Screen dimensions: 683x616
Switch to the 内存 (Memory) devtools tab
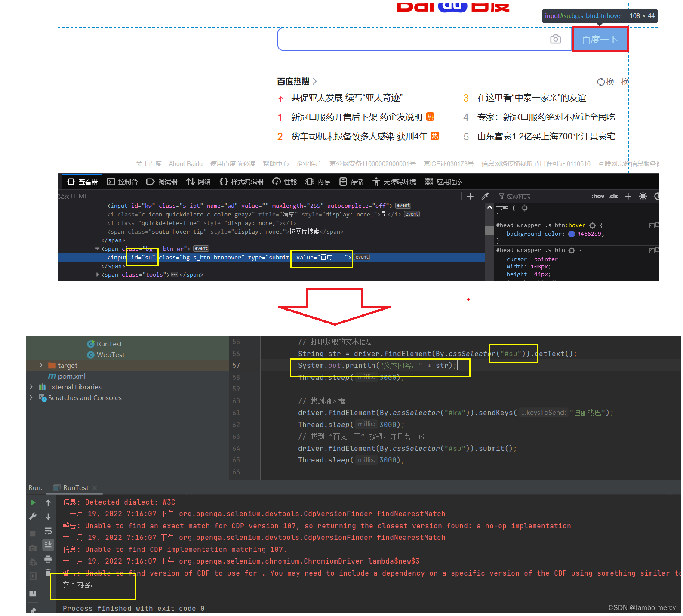pos(318,182)
